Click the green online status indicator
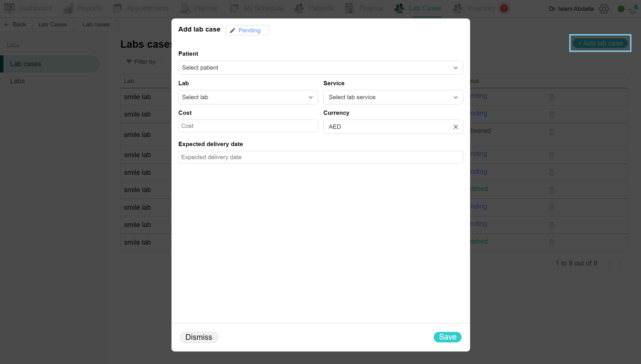The height and width of the screenshot is (364, 641). tap(621, 9)
